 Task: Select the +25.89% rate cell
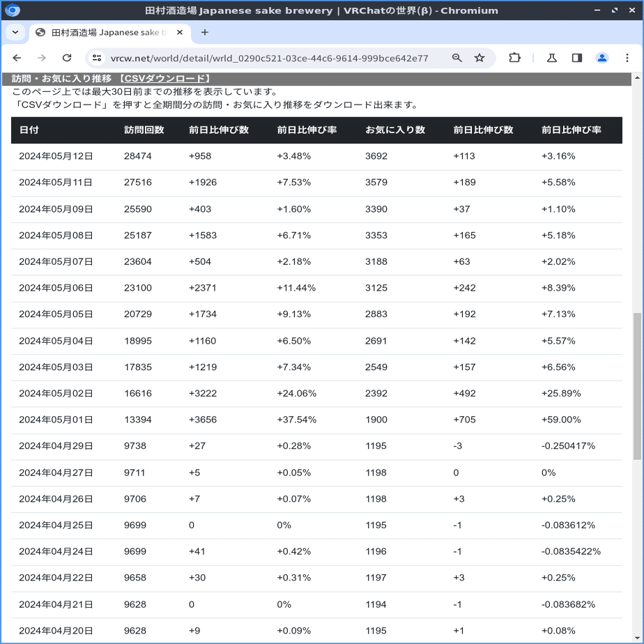(562, 394)
